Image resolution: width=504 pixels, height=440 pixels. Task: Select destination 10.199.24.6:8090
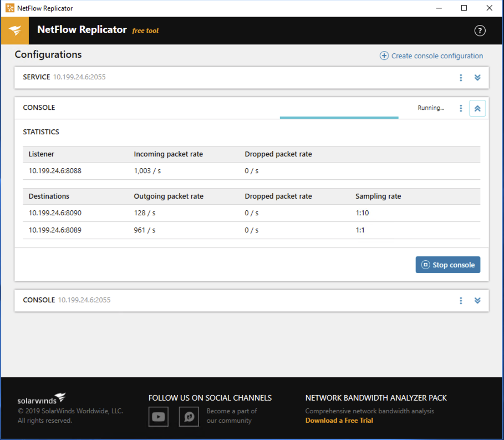55,213
